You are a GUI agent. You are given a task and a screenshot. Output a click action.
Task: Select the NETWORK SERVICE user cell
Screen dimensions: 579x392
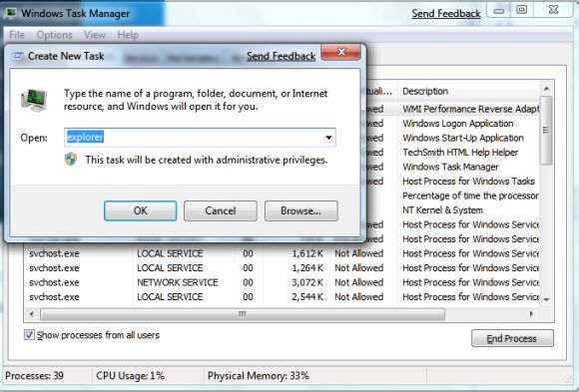178,282
